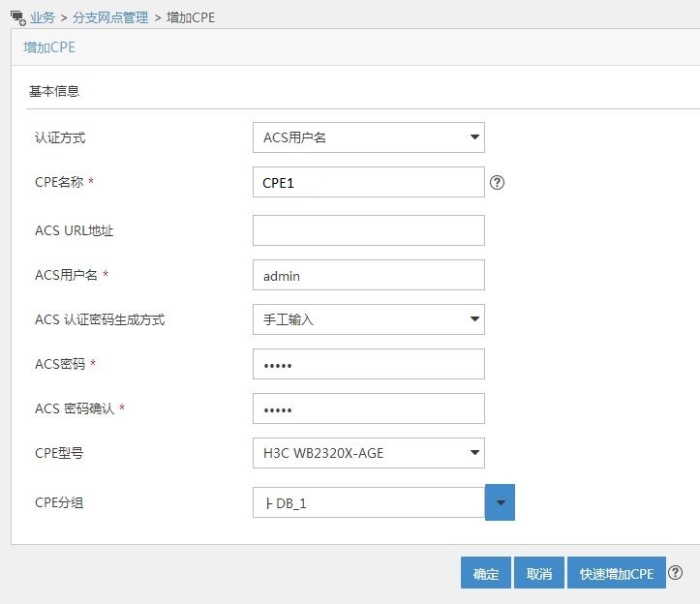Go to 分支网点管理 breadcrumb link
The height and width of the screenshot is (604, 700).
point(110,17)
